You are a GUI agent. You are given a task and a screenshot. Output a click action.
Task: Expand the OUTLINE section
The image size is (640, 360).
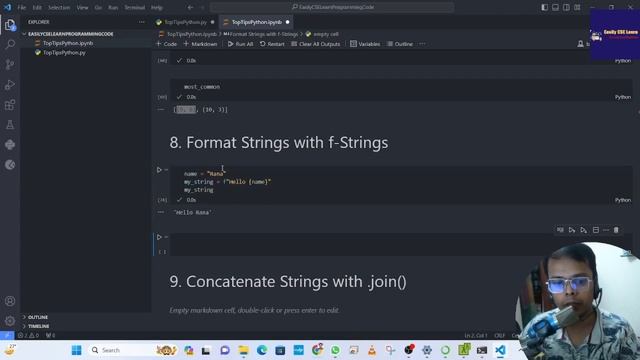38,317
